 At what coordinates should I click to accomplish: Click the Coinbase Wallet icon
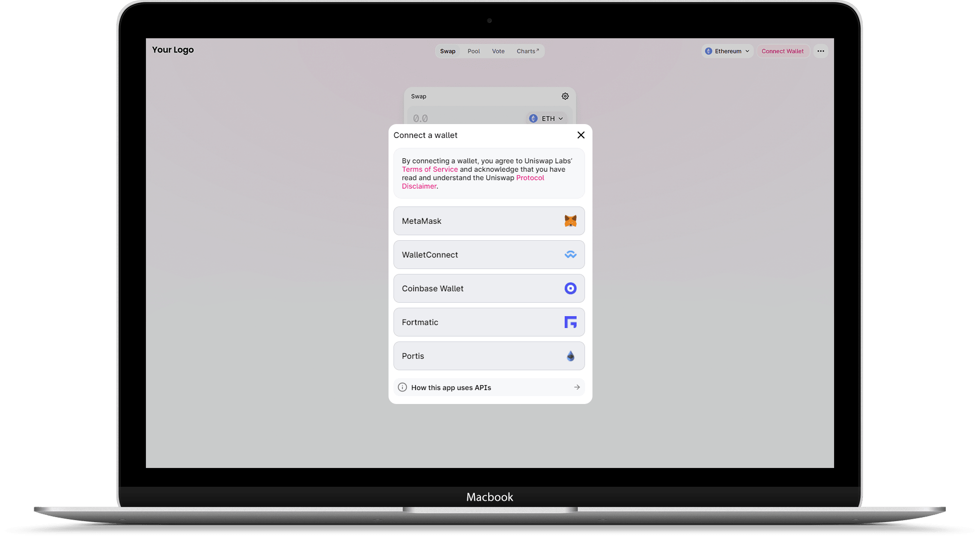(x=570, y=288)
